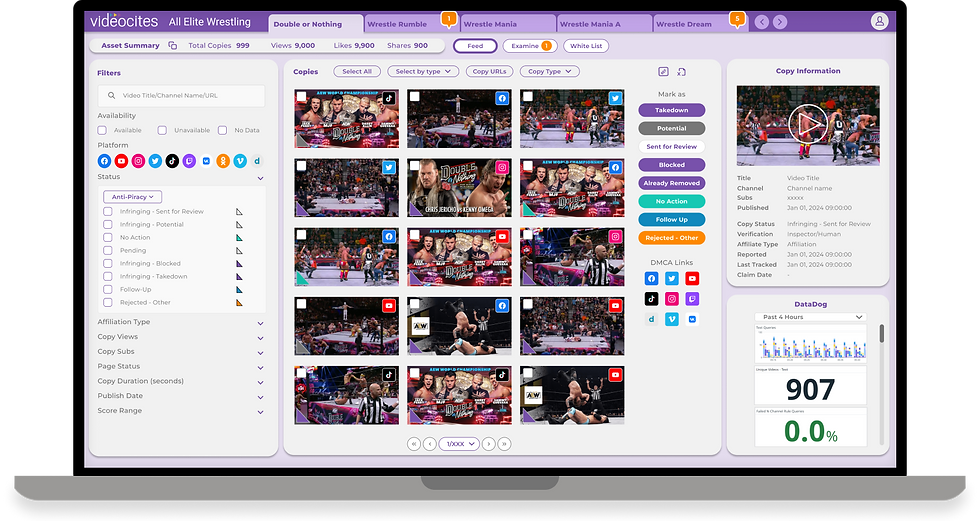Go to next tabs with right arrow
This screenshot has width=980, height=521.
point(779,22)
